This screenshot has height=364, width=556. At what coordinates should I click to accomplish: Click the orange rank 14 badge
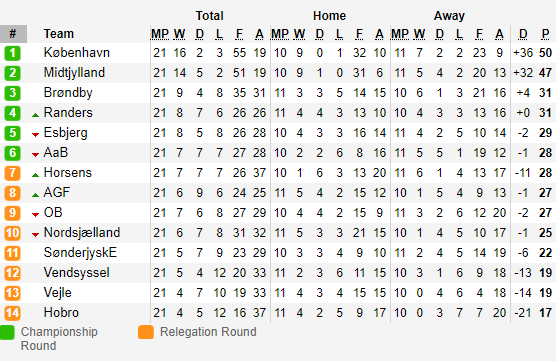pyautogui.click(x=12, y=313)
